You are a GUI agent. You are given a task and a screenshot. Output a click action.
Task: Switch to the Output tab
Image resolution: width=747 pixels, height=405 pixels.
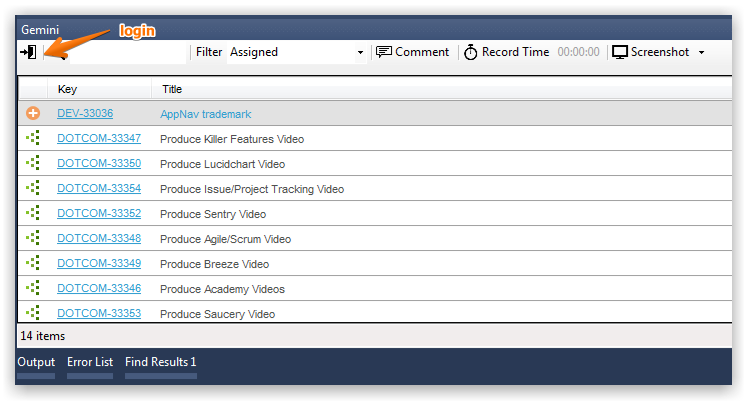[x=36, y=362]
